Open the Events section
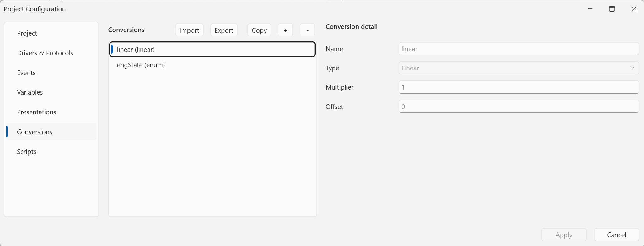 pyautogui.click(x=51, y=73)
